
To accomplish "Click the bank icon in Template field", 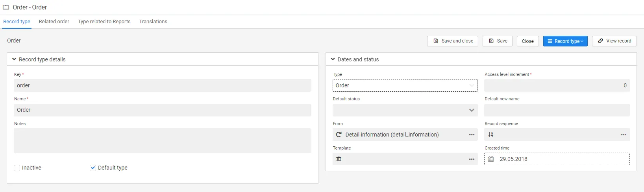I will (339, 159).
